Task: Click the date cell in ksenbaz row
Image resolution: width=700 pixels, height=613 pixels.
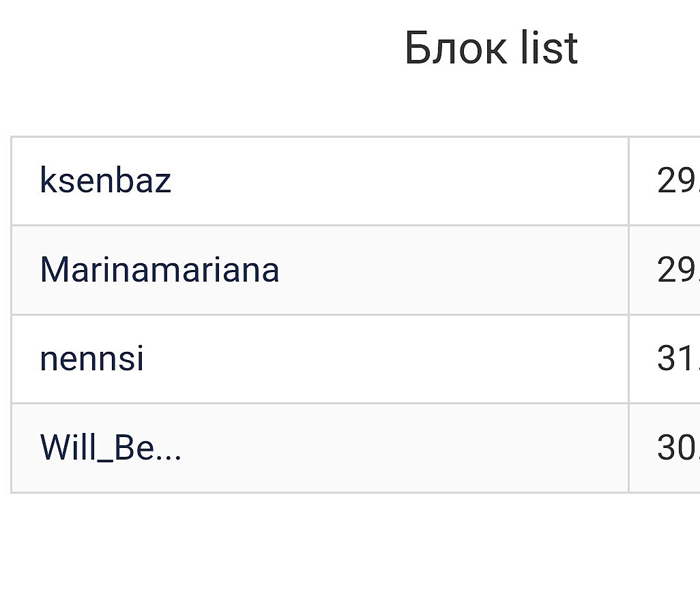Action: [677, 181]
